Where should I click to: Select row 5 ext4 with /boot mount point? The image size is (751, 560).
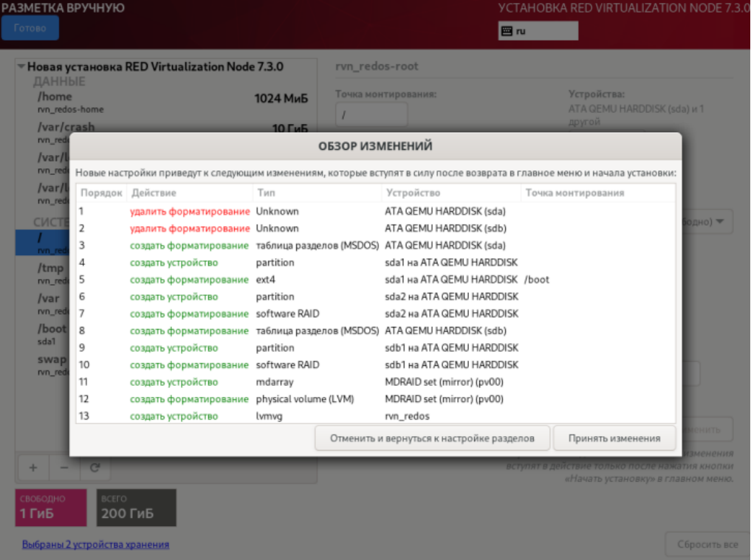click(x=376, y=280)
